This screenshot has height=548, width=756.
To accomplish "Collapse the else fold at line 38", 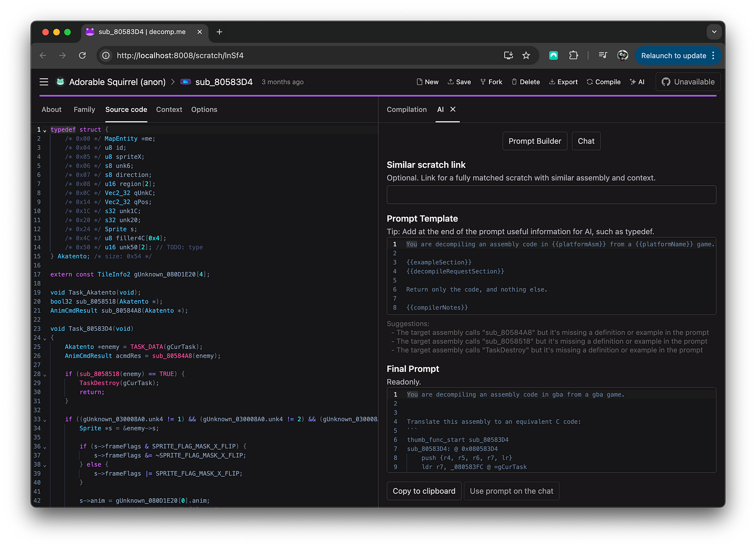I will point(45,465).
